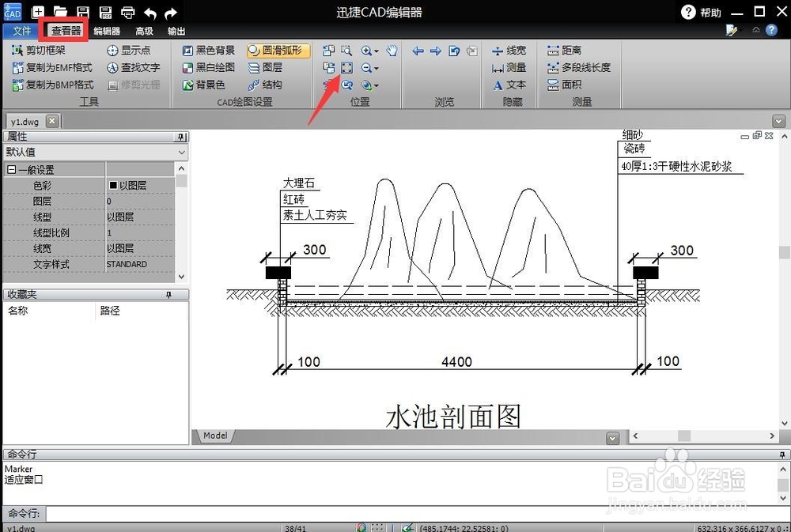
Task: Click the 文本 text hide icon
Action: point(509,85)
